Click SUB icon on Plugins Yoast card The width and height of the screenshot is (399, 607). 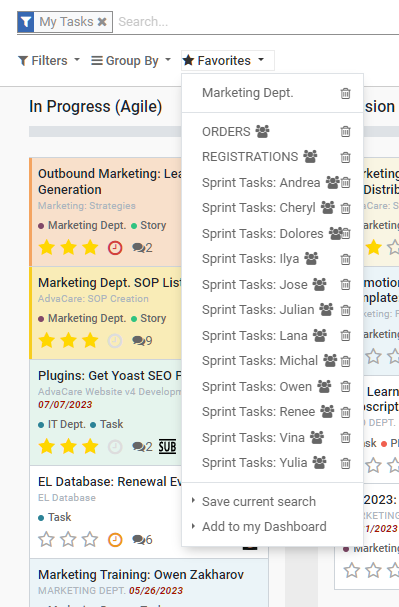pos(167,447)
